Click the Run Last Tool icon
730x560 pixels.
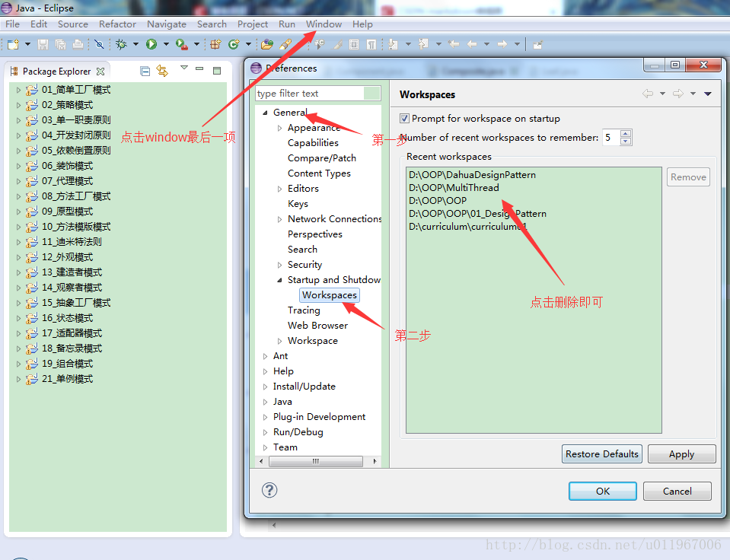click(182, 44)
